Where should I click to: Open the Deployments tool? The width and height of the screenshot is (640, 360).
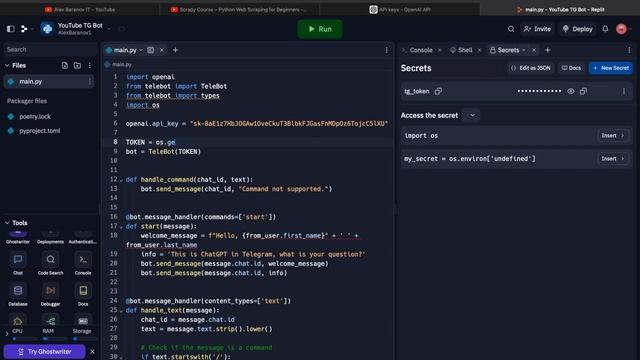click(50, 238)
